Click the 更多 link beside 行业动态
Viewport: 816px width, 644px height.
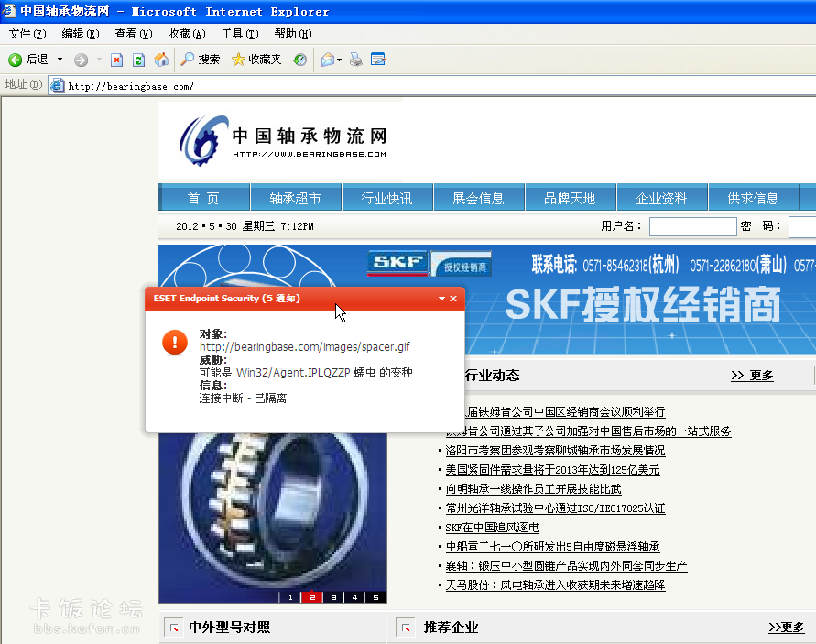click(x=752, y=375)
